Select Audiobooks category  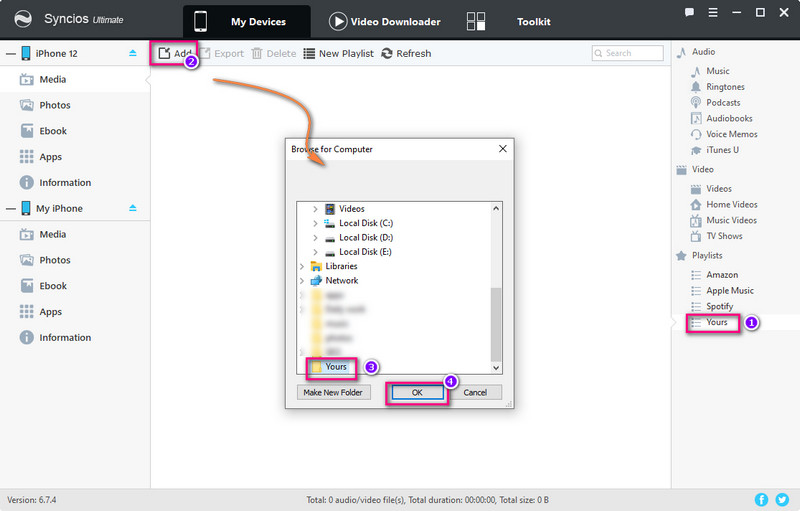point(721,118)
